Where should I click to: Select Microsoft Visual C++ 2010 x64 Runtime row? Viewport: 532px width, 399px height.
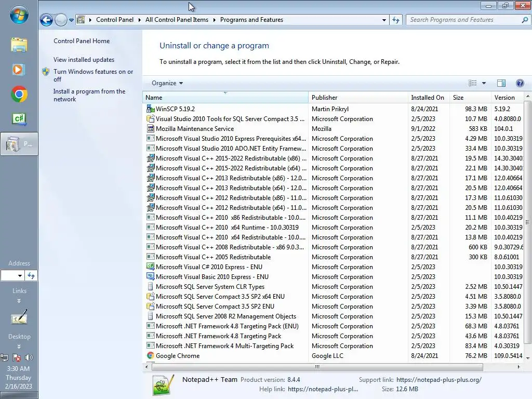pyautogui.click(x=334, y=228)
